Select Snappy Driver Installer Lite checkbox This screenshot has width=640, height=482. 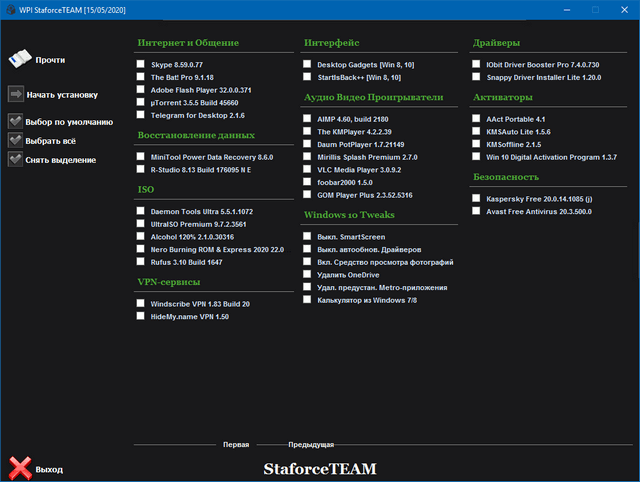[476, 76]
